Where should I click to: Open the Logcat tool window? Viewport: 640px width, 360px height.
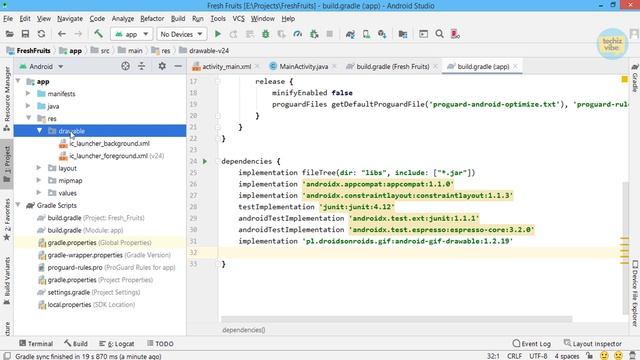pos(117,344)
